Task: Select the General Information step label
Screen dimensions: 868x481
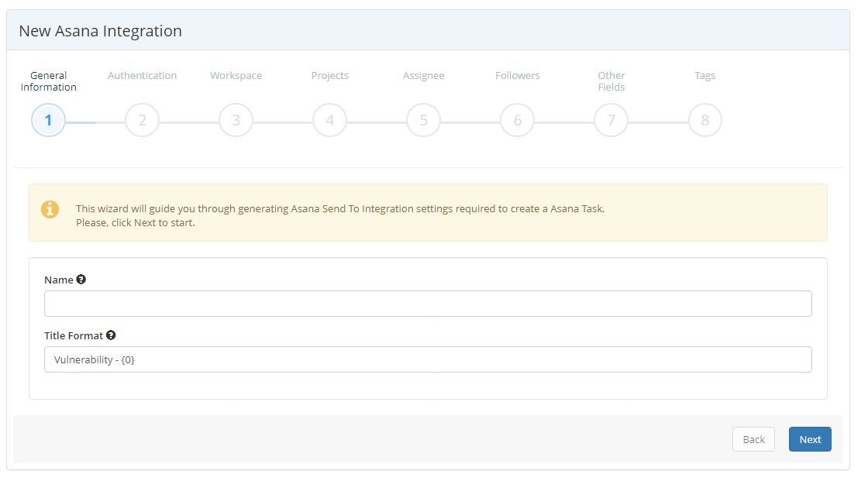Action: 48,81
